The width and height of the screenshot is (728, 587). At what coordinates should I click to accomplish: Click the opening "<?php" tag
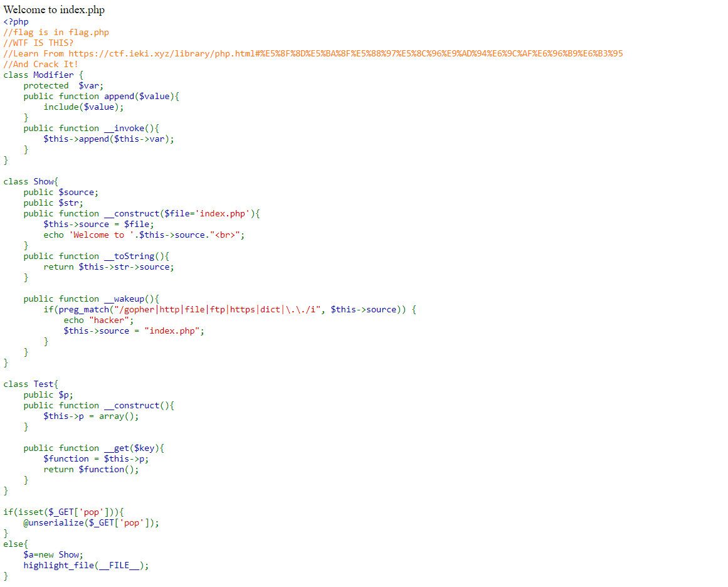tap(16, 22)
